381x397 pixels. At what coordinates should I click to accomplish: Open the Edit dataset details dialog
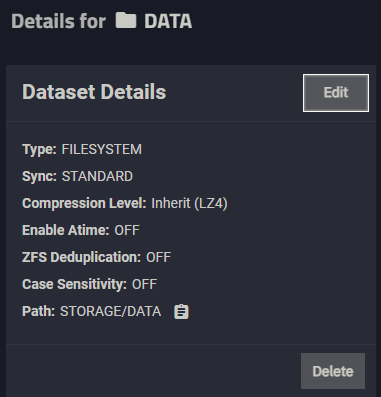click(336, 93)
